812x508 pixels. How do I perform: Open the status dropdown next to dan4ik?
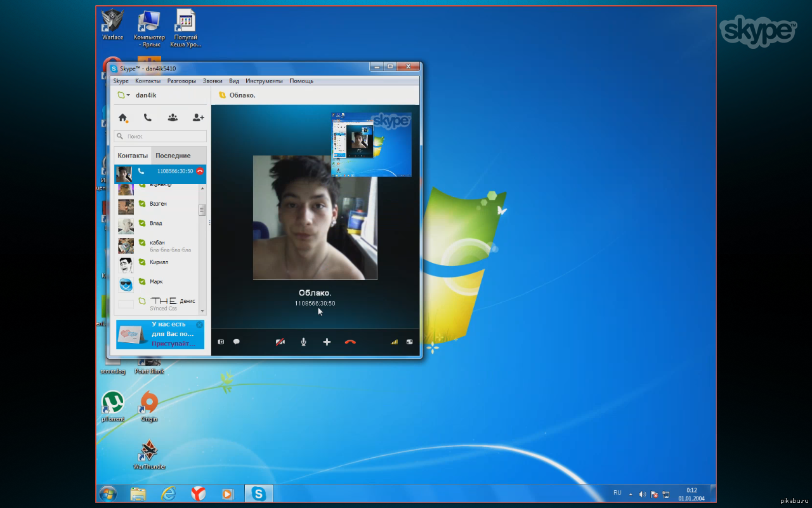(124, 95)
